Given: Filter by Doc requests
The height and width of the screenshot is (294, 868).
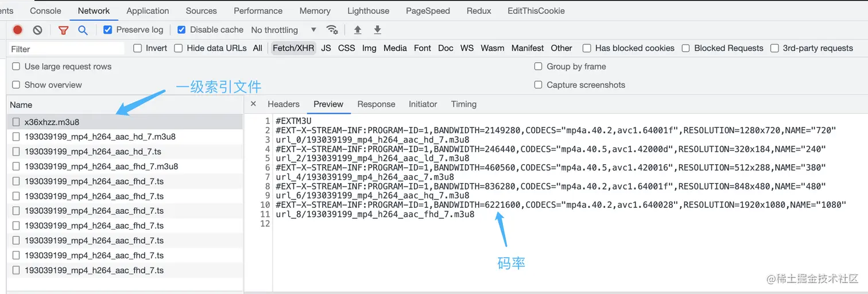Looking at the screenshot, I should pyautogui.click(x=445, y=48).
